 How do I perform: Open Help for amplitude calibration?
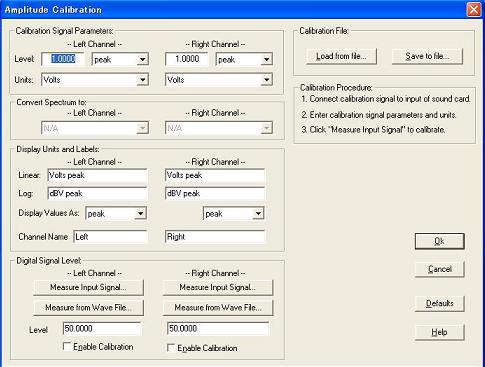pyautogui.click(x=440, y=332)
